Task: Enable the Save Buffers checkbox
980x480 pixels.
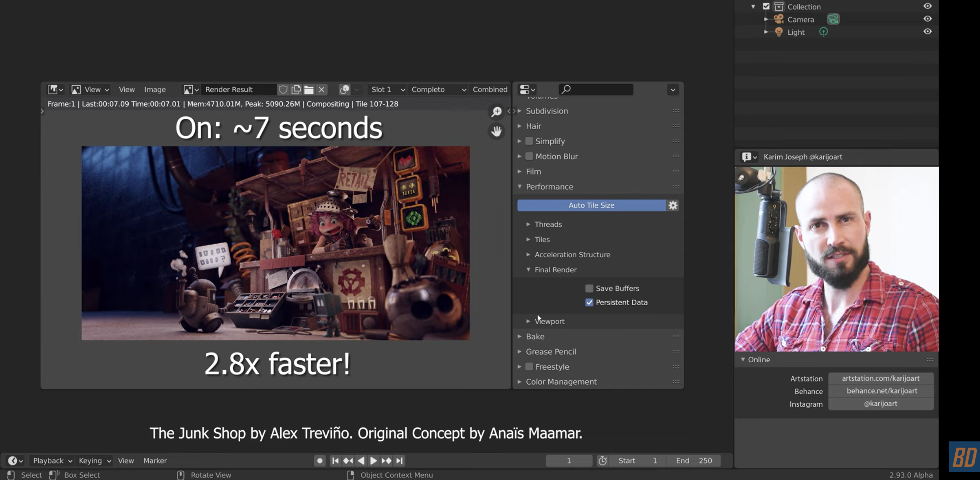Action: coord(589,288)
